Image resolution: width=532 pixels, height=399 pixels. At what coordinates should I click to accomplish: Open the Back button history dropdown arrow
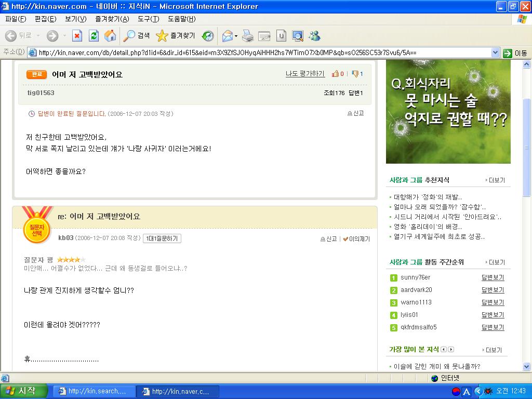(38, 36)
